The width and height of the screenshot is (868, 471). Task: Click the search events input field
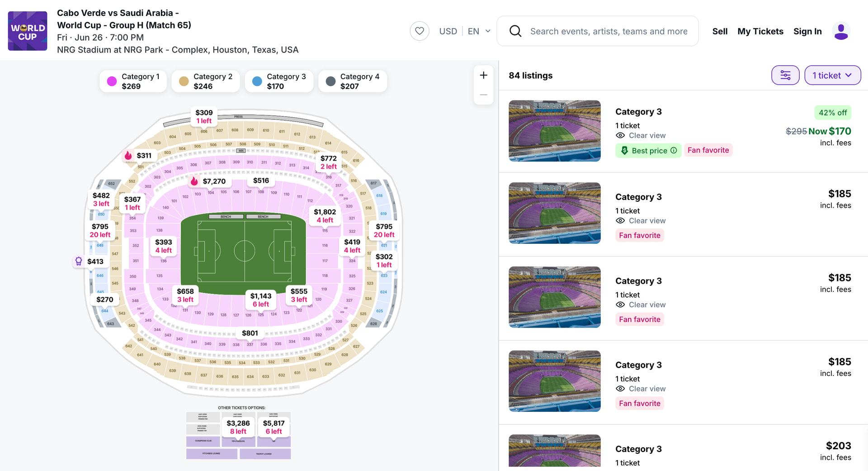click(609, 31)
